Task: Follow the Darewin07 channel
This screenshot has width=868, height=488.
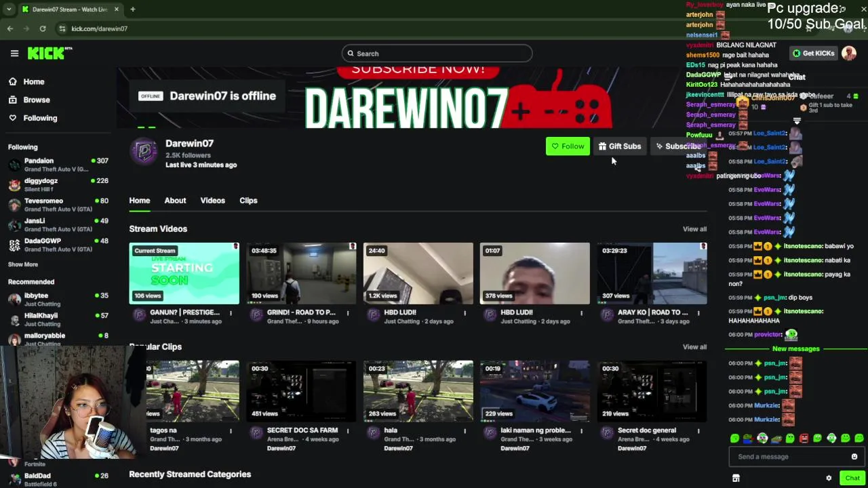Action: pyautogui.click(x=568, y=146)
